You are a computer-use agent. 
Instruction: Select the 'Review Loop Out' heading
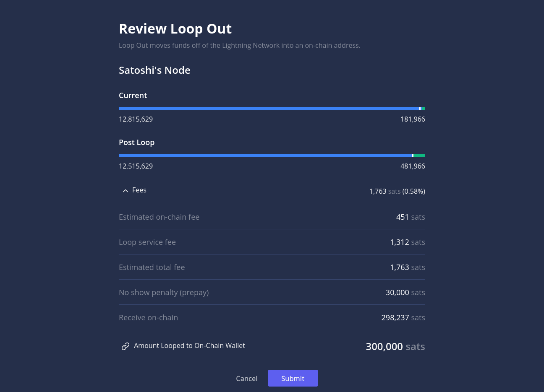pos(175,29)
